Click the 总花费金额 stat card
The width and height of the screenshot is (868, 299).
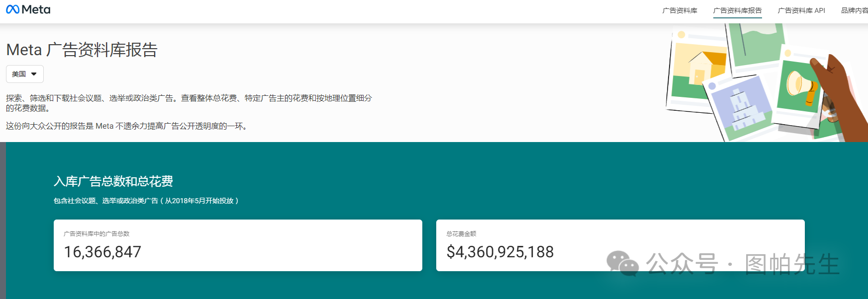tap(620, 245)
